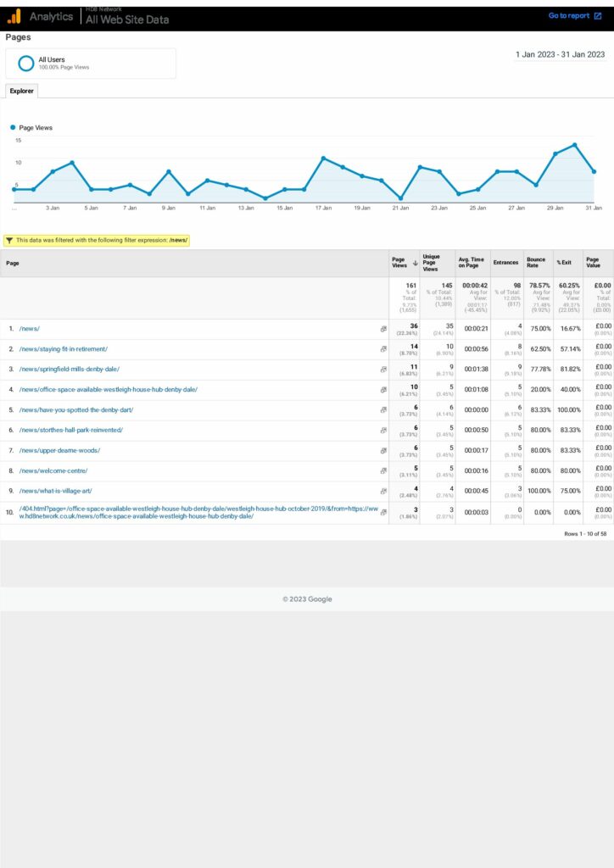Image resolution: width=614 pixels, height=868 pixels.
Task: Open the /news/have-you-spotted-the-denby-dart/ link
Action: [75, 410]
